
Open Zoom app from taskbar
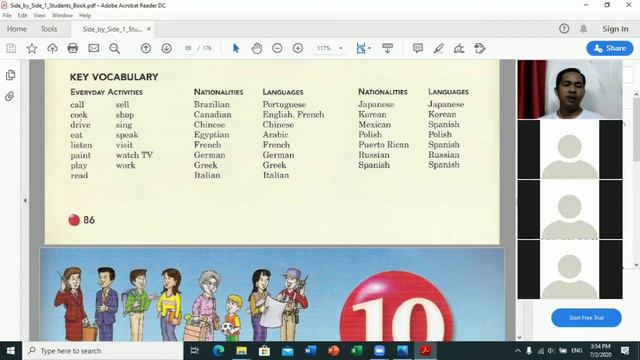[x=380, y=351]
